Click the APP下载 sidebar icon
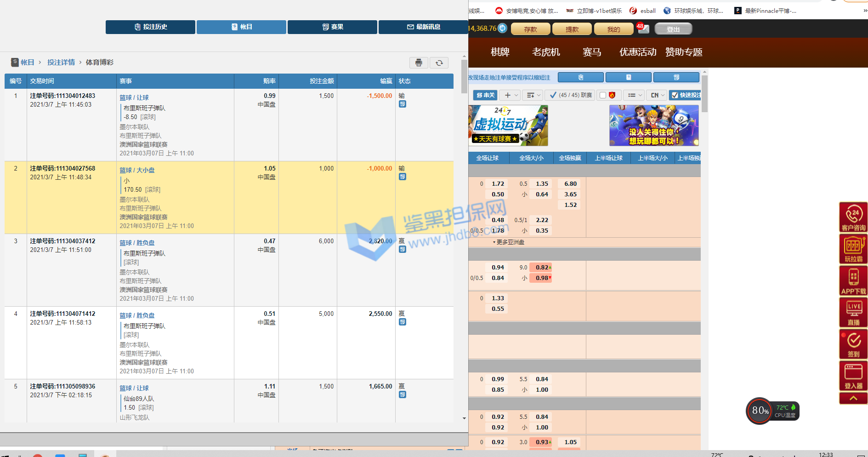Image resolution: width=868 pixels, height=457 pixels. pos(853,280)
